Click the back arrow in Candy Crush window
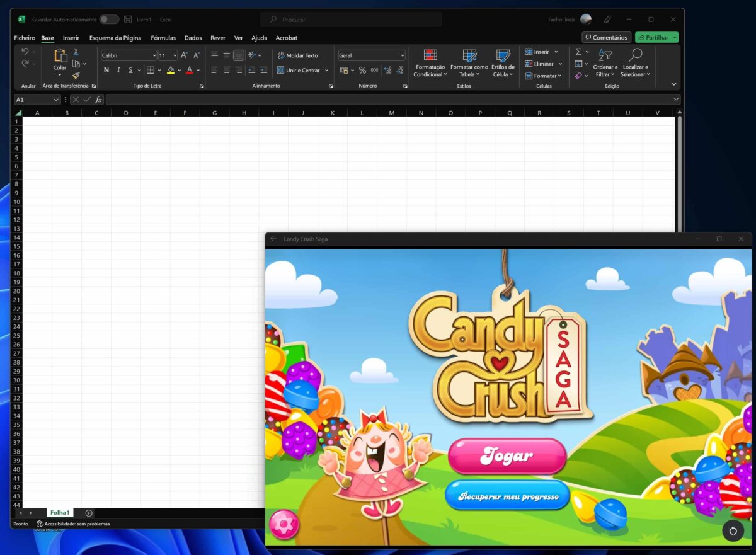The height and width of the screenshot is (555, 756). tap(273, 239)
